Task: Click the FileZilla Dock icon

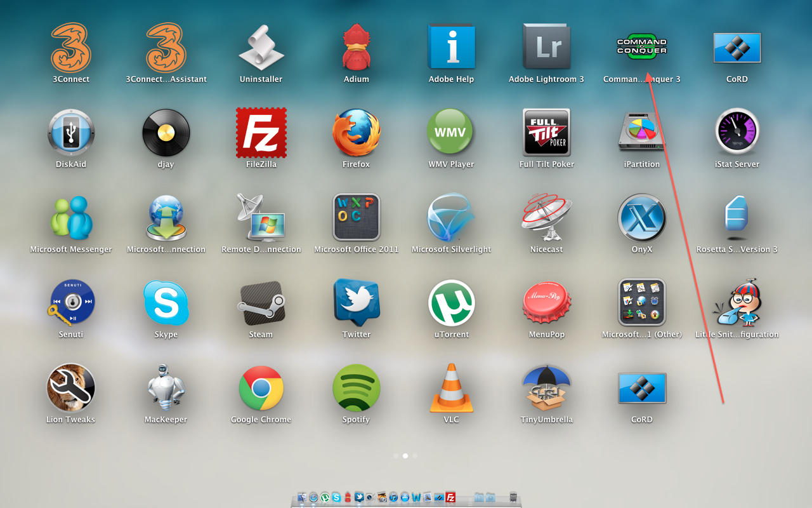Action: coord(450,497)
